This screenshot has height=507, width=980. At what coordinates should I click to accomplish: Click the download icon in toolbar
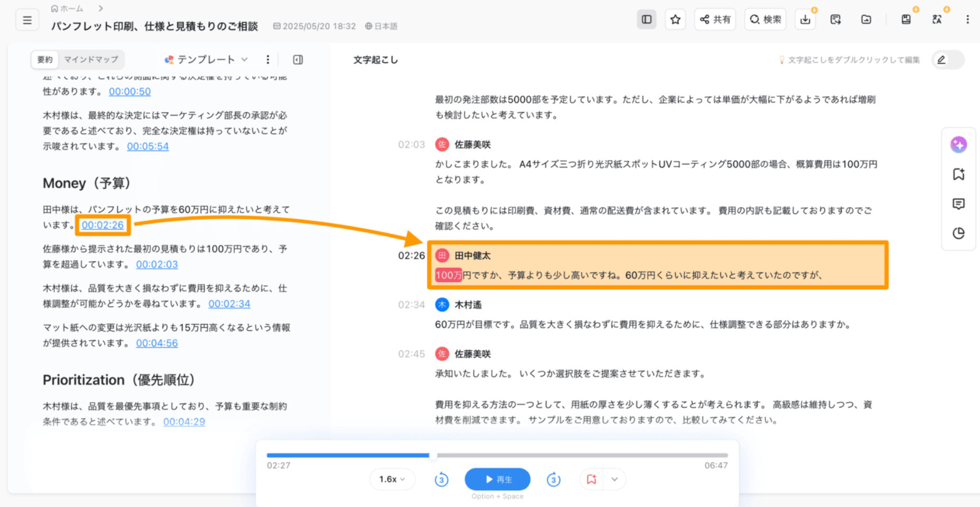point(805,20)
